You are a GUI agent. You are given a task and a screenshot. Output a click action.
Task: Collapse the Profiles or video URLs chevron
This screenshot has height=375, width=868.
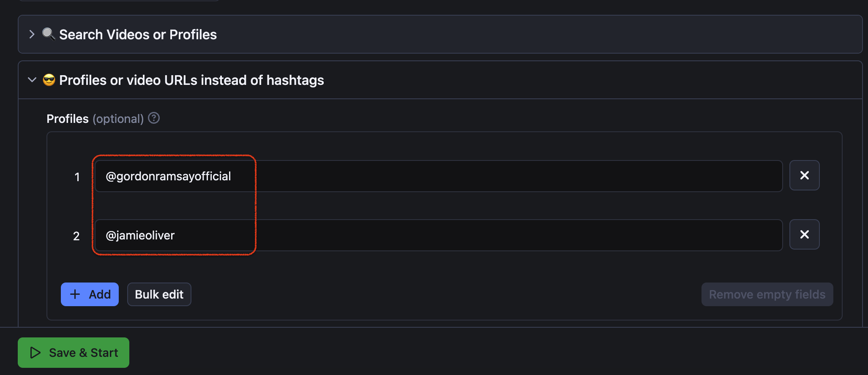coord(32,80)
